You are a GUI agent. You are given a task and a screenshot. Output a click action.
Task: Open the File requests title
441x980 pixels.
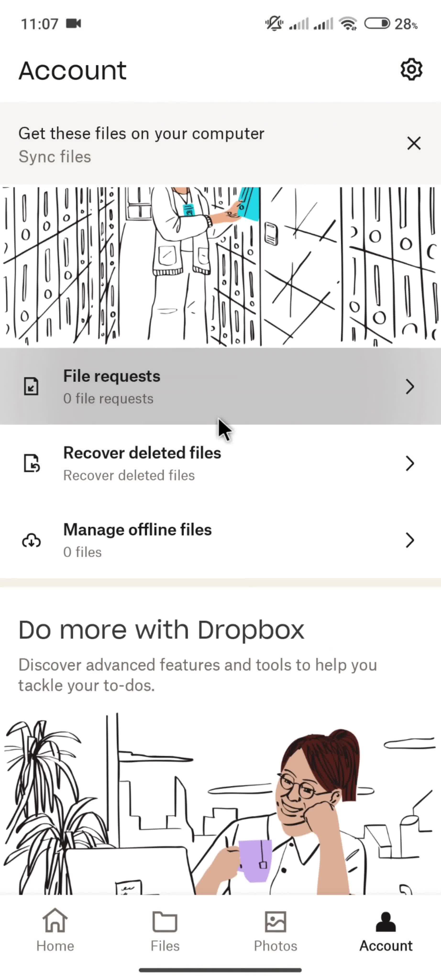point(112,376)
